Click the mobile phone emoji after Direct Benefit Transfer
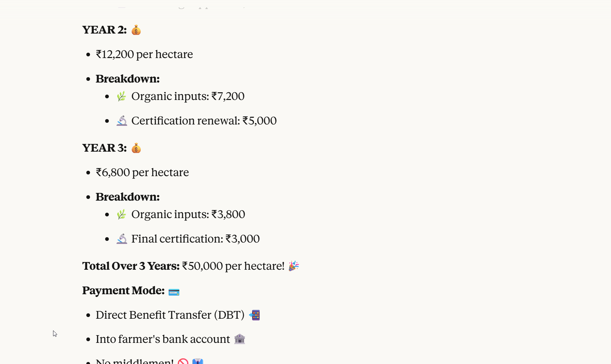The height and width of the screenshot is (364, 611). [255, 315]
